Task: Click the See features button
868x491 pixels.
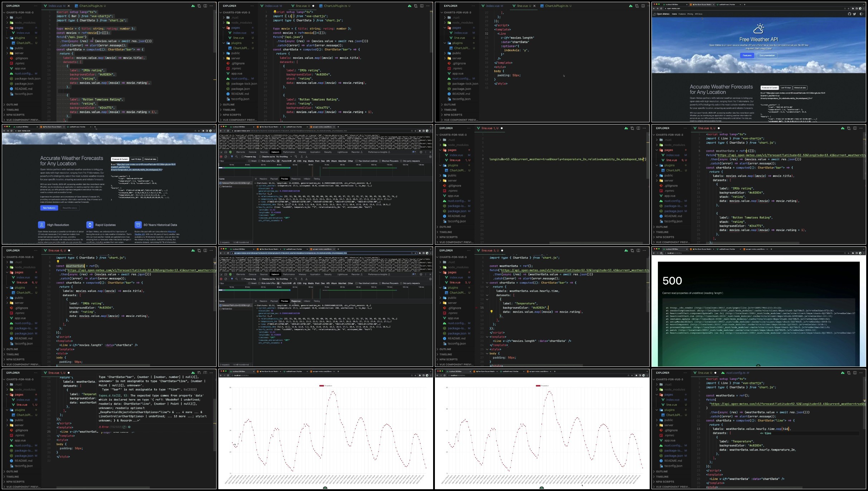Action: pyautogui.click(x=49, y=208)
